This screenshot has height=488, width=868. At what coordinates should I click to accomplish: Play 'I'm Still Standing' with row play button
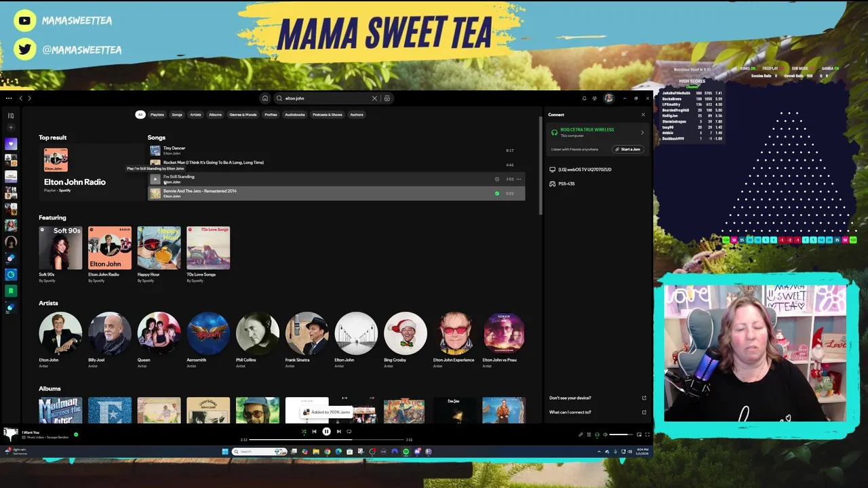(155, 180)
